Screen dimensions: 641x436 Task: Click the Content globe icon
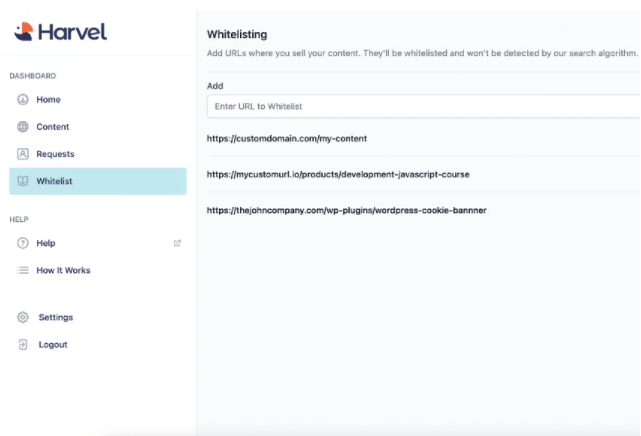[x=23, y=127]
